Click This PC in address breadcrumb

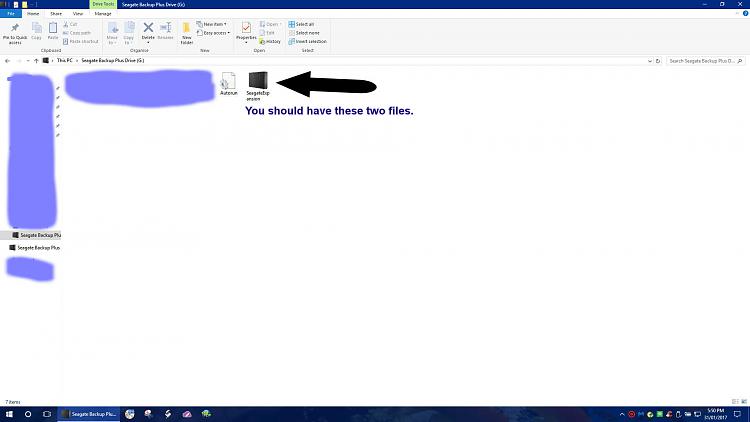[64, 61]
